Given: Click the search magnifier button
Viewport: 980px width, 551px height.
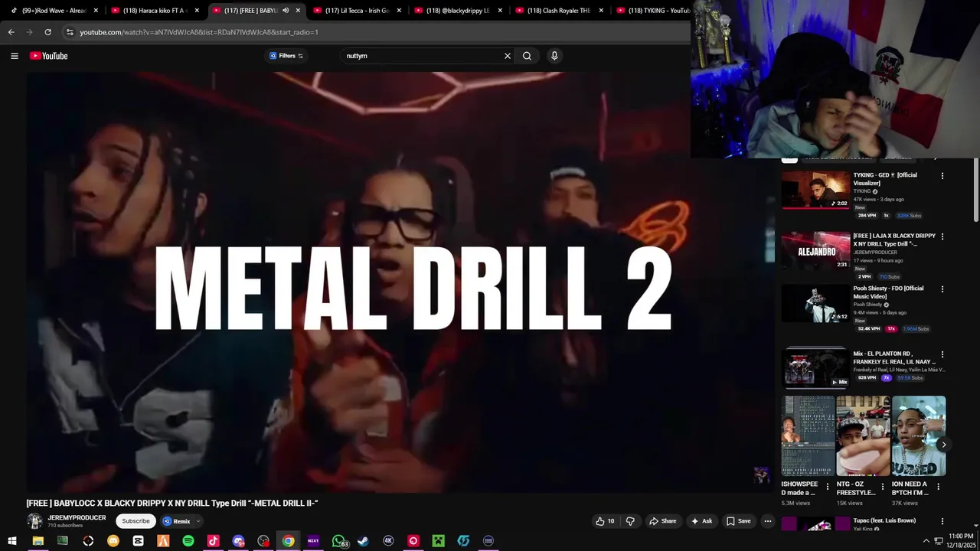Looking at the screenshot, I should coord(527,56).
